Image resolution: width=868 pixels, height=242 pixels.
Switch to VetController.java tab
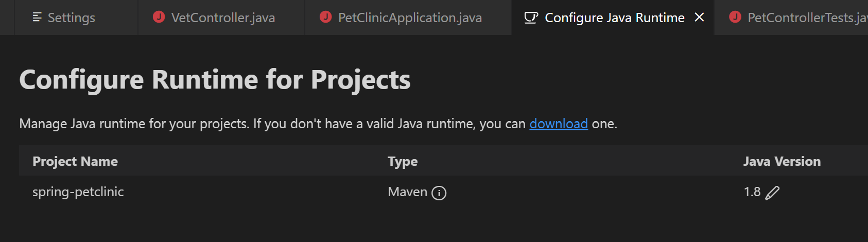[221, 18]
